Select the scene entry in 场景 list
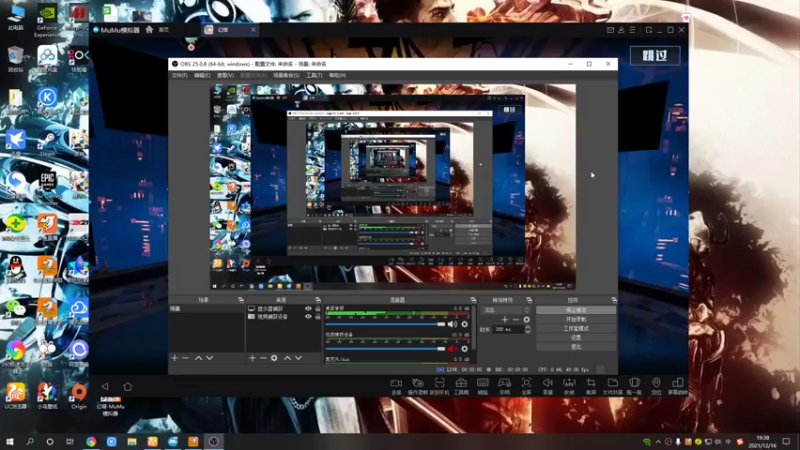The height and width of the screenshot is (450, 800). 206,309
